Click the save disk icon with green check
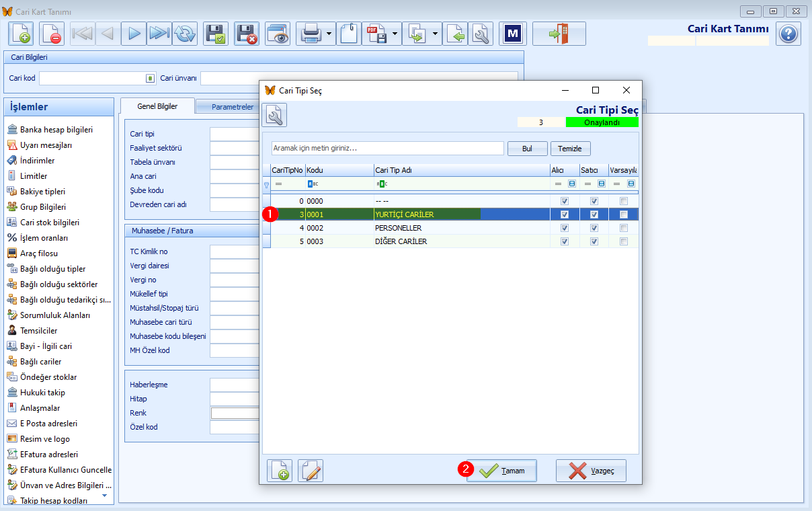 click(x=216, y=34)
